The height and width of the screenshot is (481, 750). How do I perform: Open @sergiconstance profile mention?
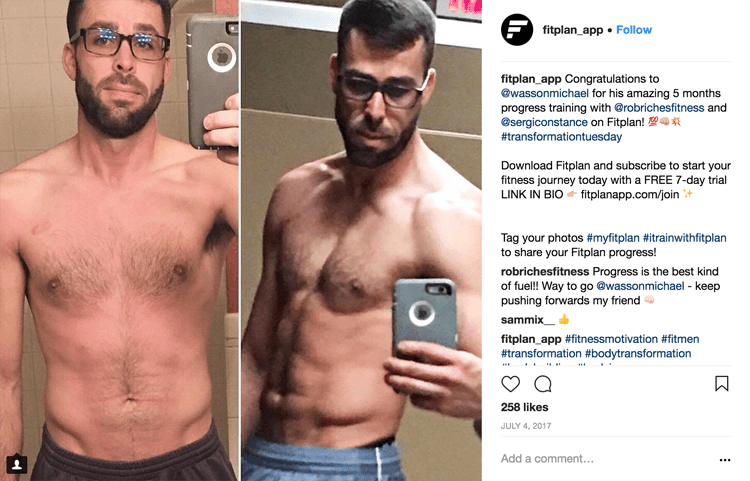point(544,122)
